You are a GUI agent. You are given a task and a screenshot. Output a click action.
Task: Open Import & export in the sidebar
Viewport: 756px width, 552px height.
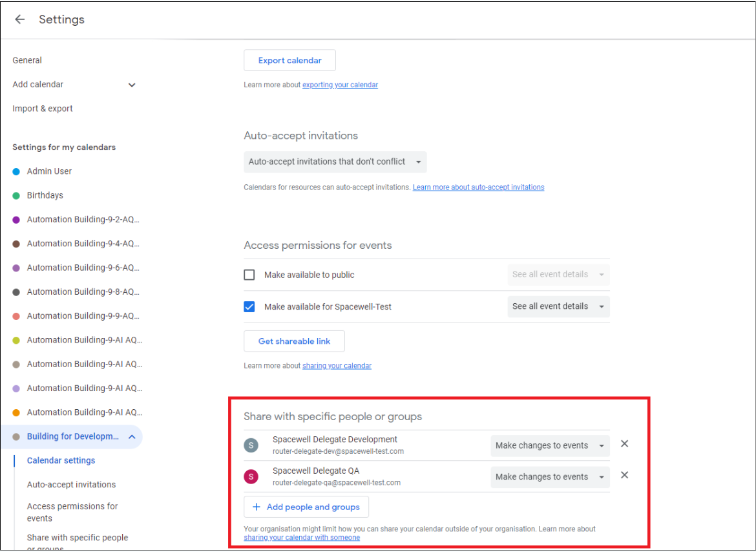[x=43, y=109]
